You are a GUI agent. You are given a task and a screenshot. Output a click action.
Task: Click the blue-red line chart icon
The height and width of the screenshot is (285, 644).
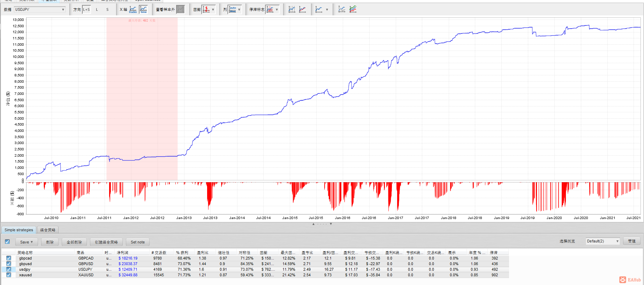point(302,9)
